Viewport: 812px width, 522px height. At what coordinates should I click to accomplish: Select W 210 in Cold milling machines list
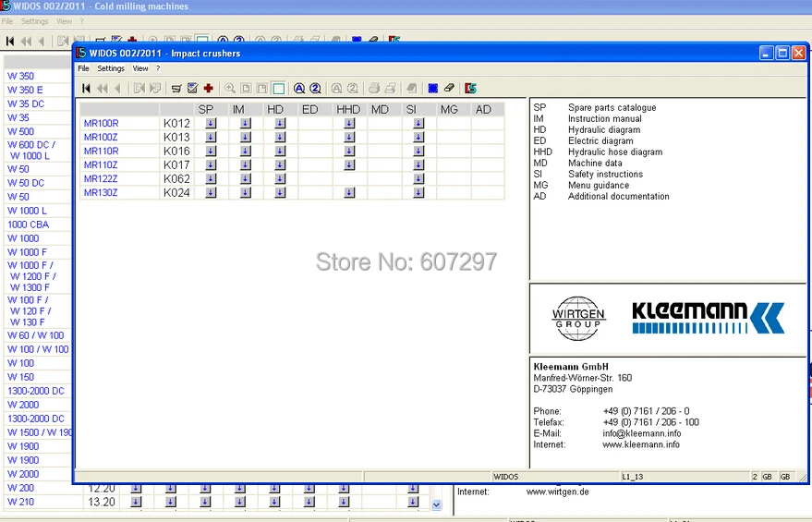(x=20, y=502)
